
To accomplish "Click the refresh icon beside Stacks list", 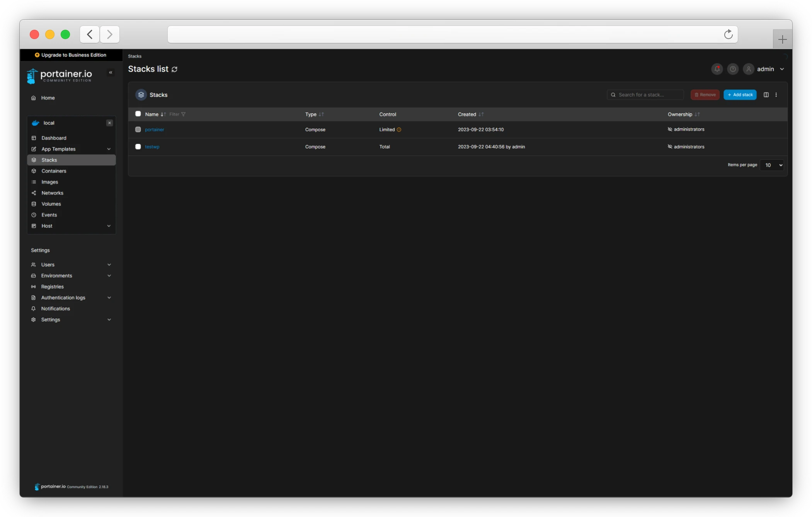I will pyautogui.click(x=175, y=69).
